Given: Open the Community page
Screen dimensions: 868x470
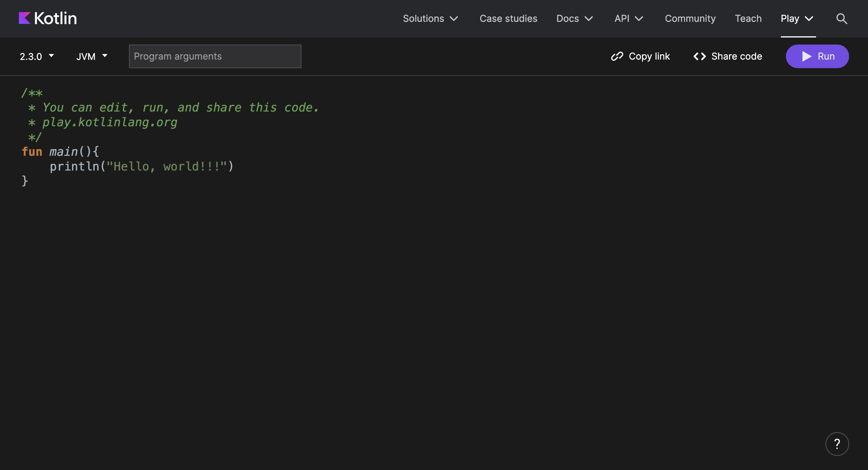Looking at the screenshot, I should point(690,19).
